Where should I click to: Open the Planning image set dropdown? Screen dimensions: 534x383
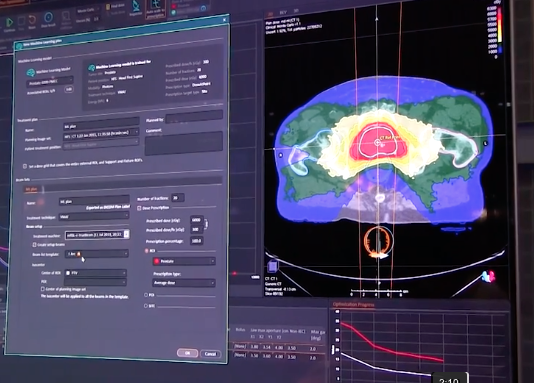[x=101, y=134]
